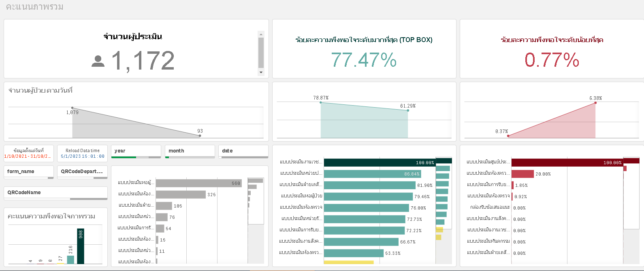Expand the date filter list
Image resolution: width=644 pixels, height=271 pixels.
[243, 151]
